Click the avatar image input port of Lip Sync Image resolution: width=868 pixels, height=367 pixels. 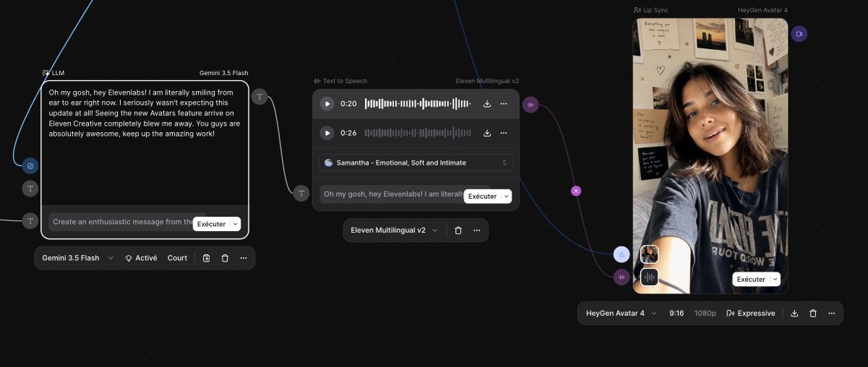tap(621, 254)
